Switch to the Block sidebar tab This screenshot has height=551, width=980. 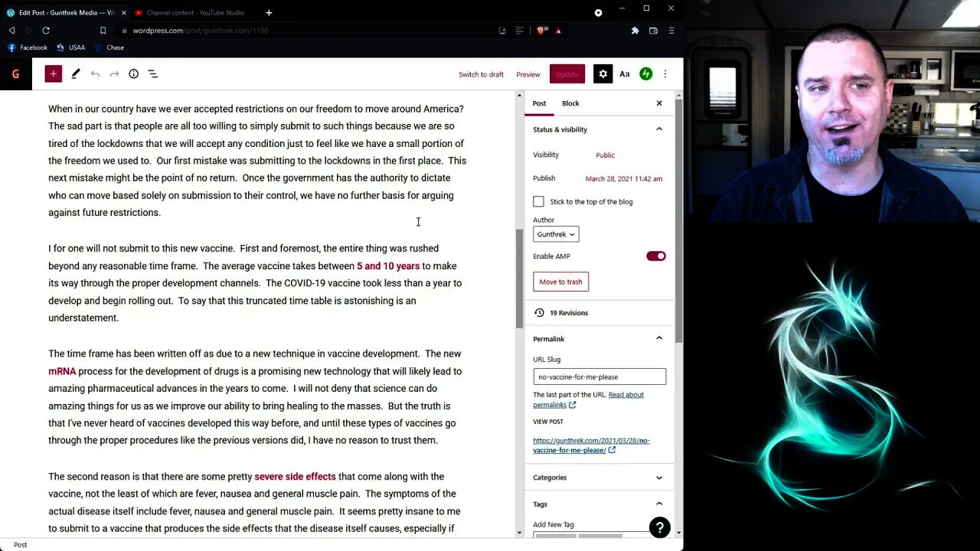570,103
